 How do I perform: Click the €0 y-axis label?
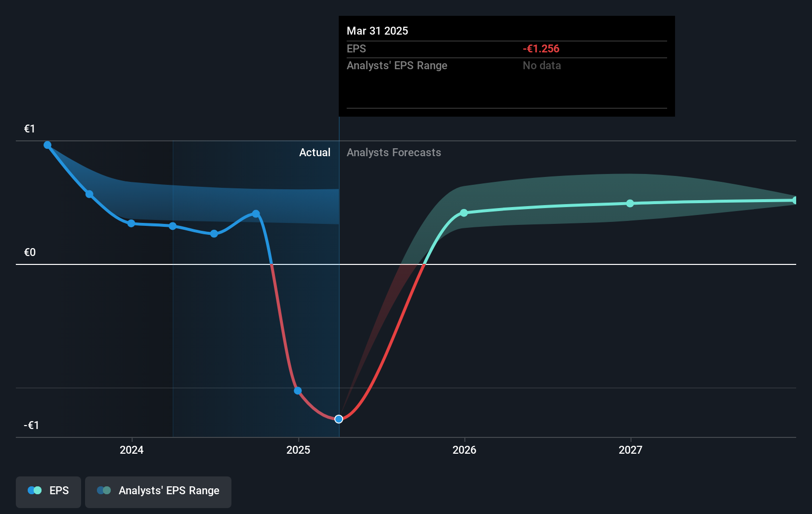click(30, 252)
